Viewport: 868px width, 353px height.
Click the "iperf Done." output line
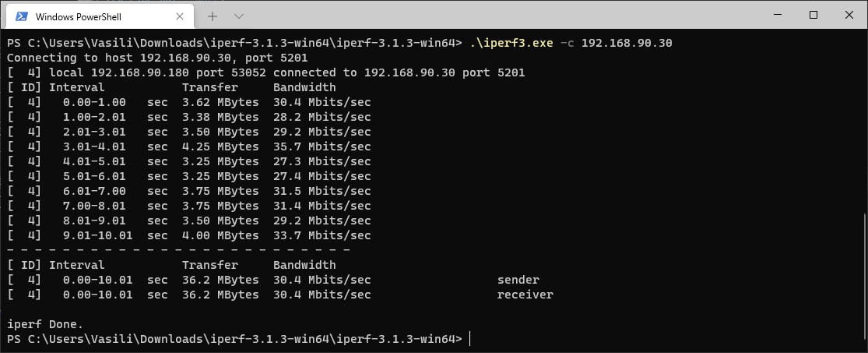tap(44, 324)
